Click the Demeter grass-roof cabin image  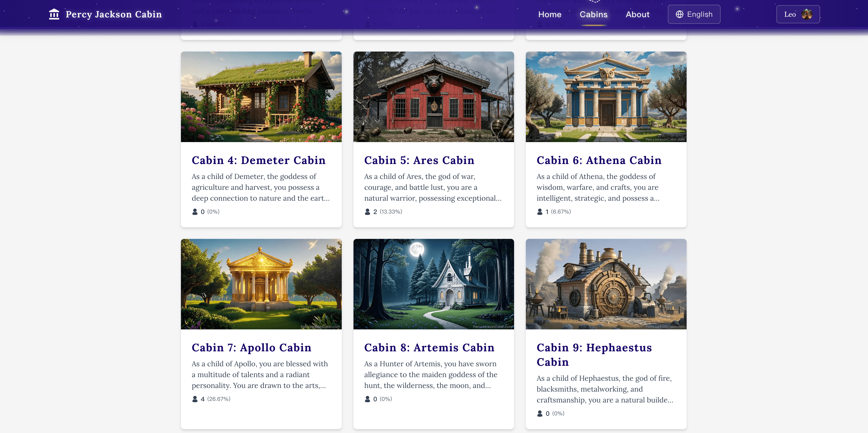261,97
